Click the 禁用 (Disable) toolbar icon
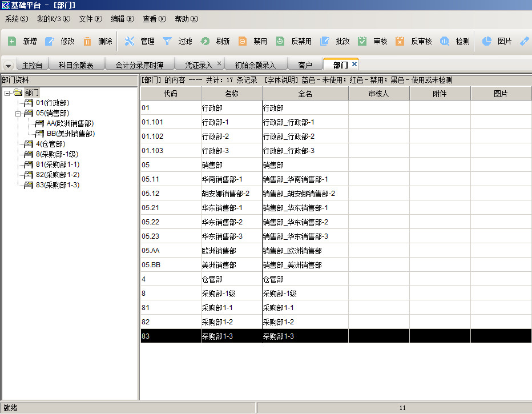 pyautogui.click(x=243, y=41)
